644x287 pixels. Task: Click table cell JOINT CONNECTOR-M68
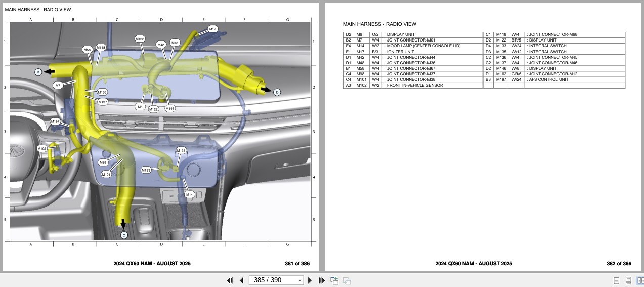coord(575,35)
